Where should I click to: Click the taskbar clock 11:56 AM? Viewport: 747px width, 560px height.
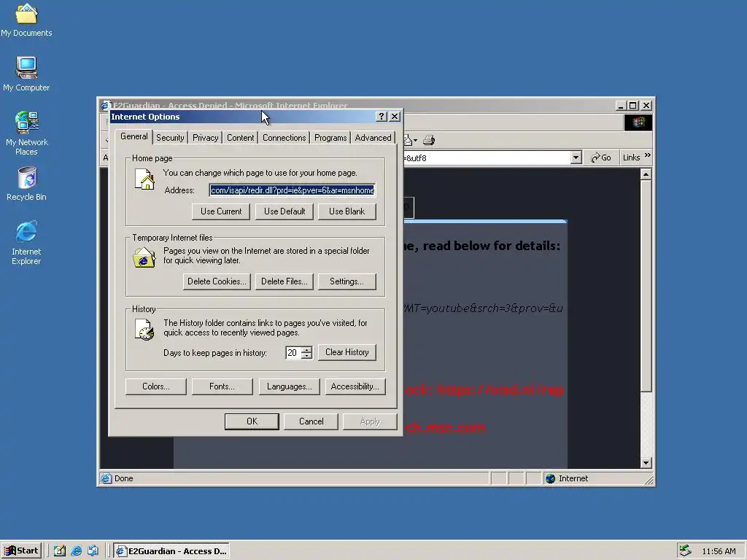point(719,551)
